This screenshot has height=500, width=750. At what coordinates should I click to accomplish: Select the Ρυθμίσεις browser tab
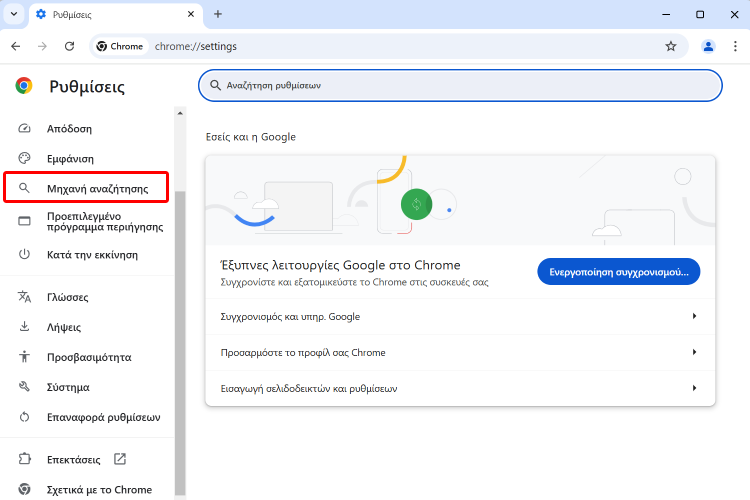(x=116, y=14)
